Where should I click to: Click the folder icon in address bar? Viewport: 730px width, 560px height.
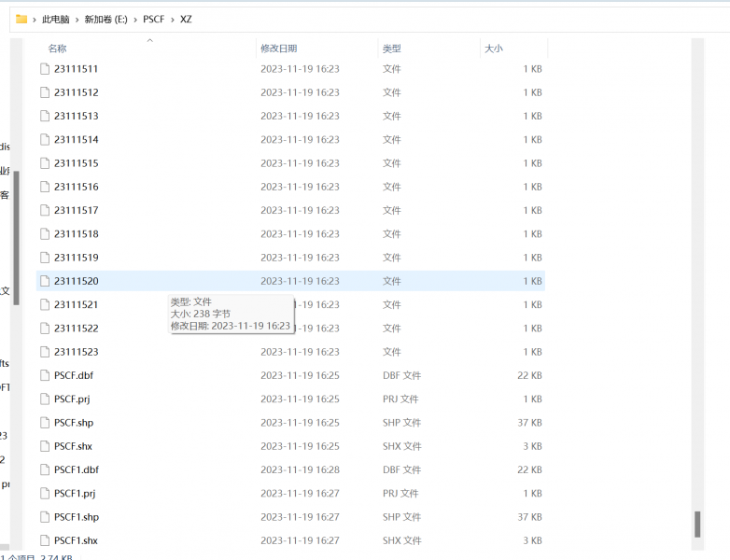point(21,19)
